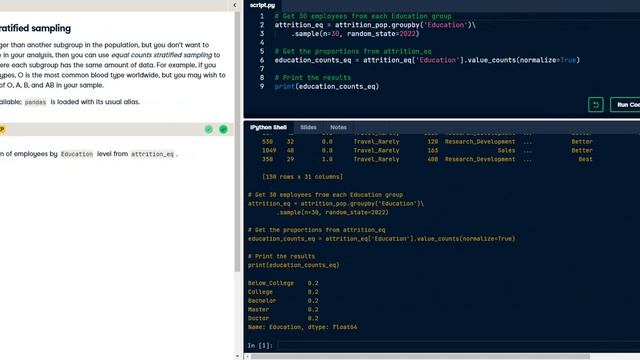Click '[150 rows x 31 columns]' in shell
This screenshot has width=640, height=360.
tap(302, 177)
